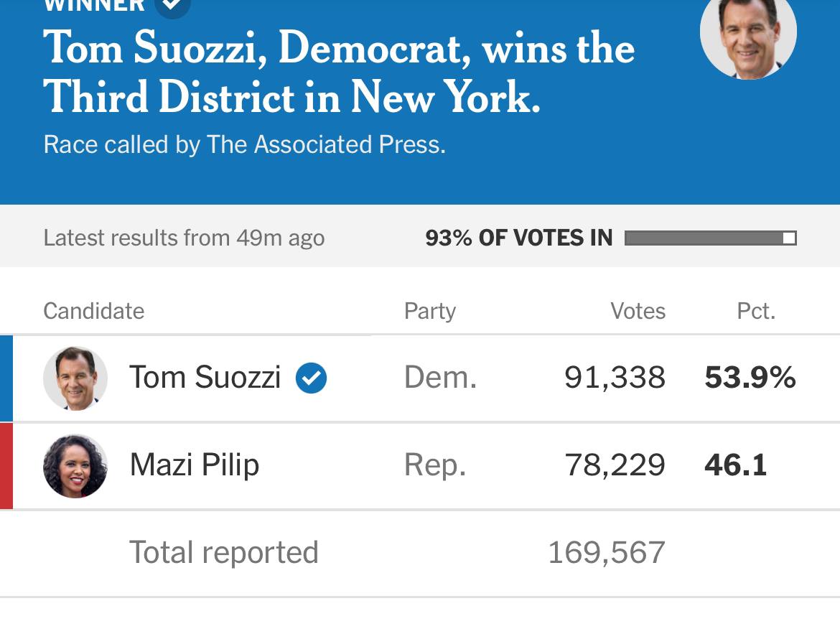
Task: Select the Party column header
Action: click(x=430, y=311)
